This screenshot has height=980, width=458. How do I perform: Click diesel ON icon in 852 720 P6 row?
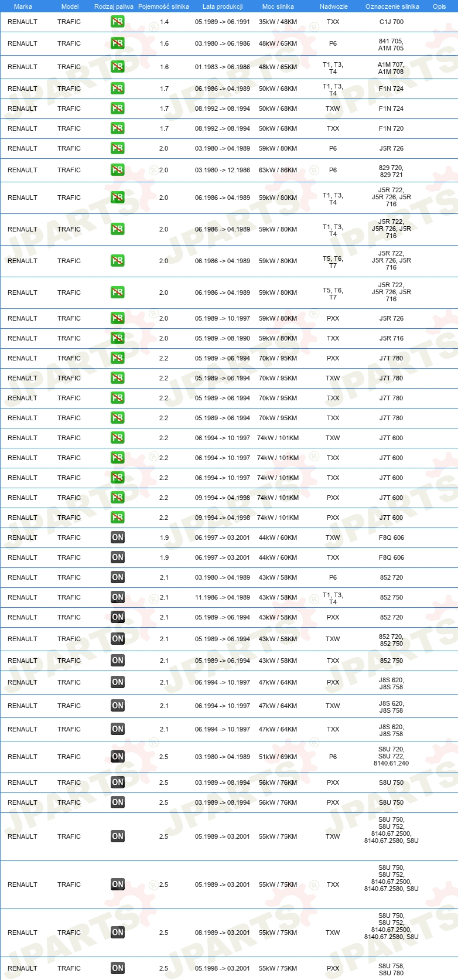click(118, 577)
